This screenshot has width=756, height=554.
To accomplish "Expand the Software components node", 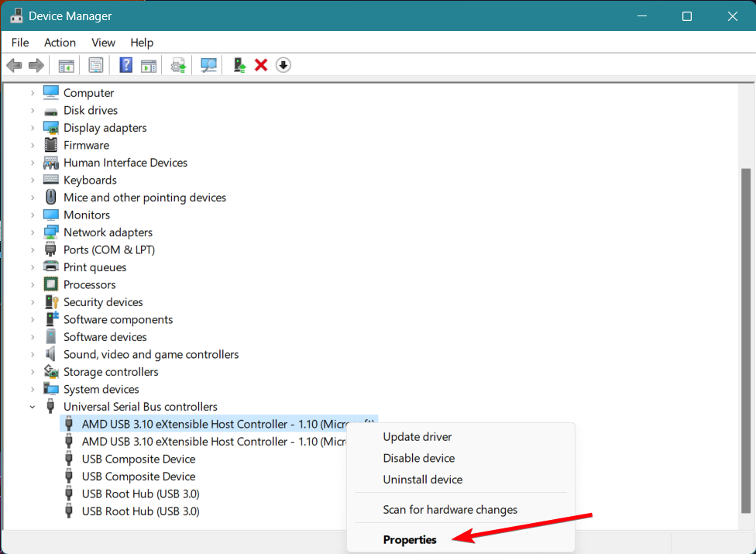I will pyautogui.click(x=33, y=320).
